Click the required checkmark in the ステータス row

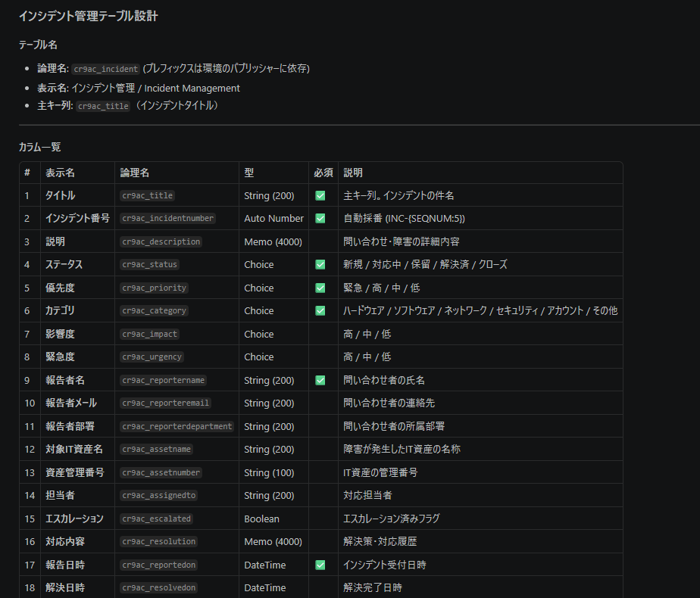click(x=320, y=264)
